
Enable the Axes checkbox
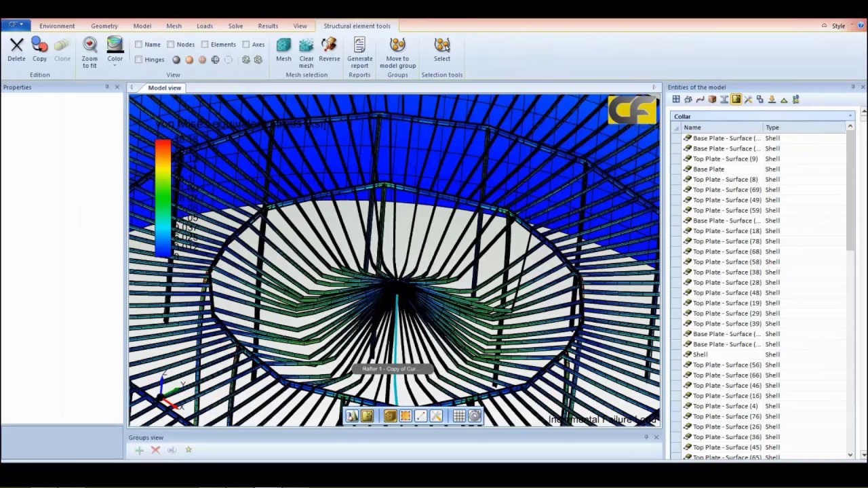[245, 45]
